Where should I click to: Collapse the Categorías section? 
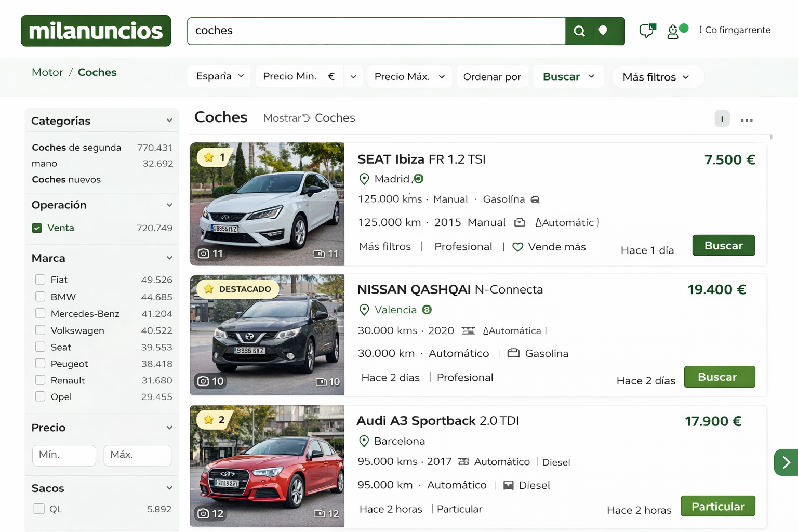click(169, 121)
